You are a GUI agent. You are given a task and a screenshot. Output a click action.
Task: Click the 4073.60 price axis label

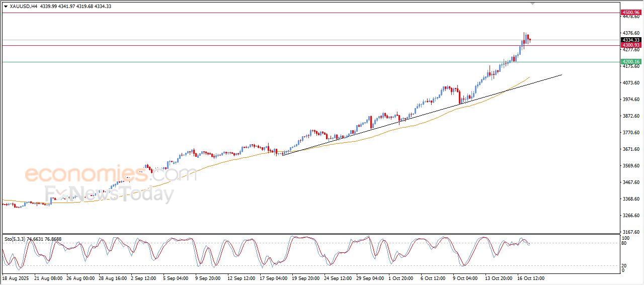click(x=630, y=83)
